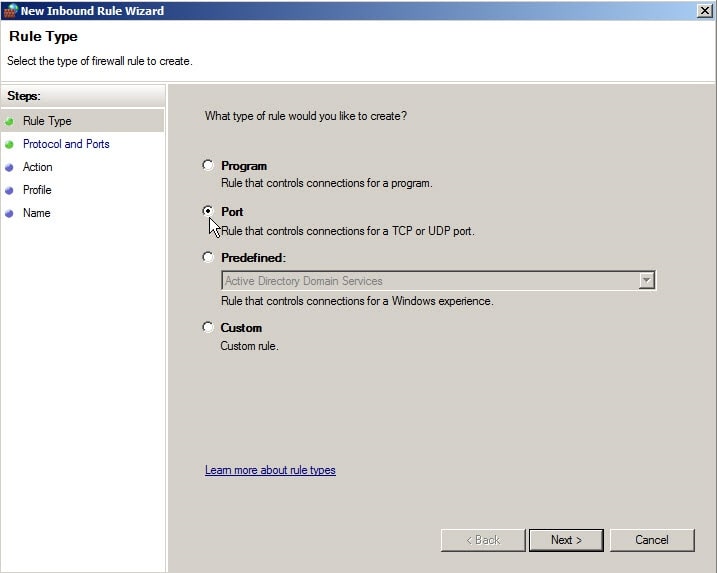The width and height of the screenshot is (717, 573).
Task: Click the firewall wizard icon in title bar
Action: (x=11, y=10)
